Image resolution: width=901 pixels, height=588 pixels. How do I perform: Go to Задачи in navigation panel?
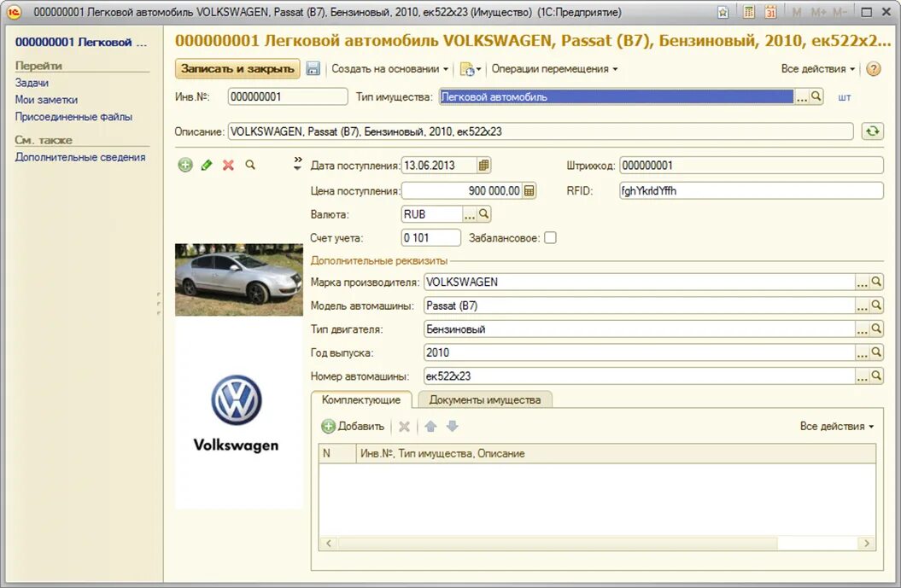[x=32, y=83]
